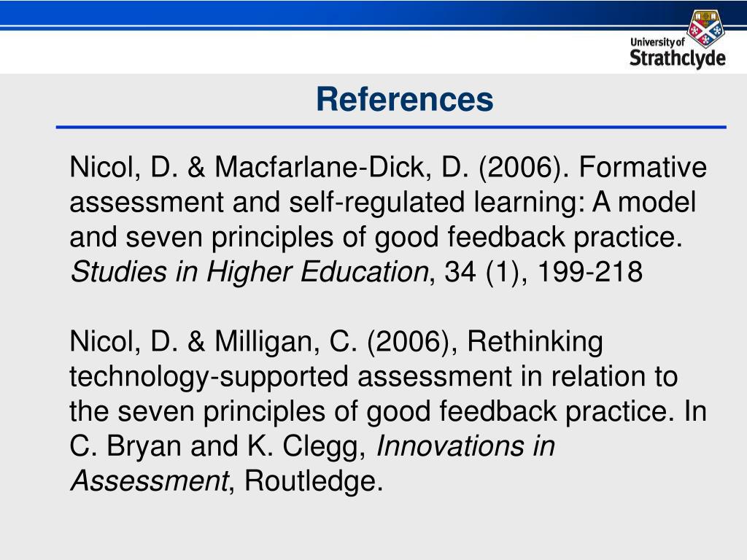Click the Strathclyde wordmark in logo
This screenshot has height=560, width=747.
tap(678, 58)
